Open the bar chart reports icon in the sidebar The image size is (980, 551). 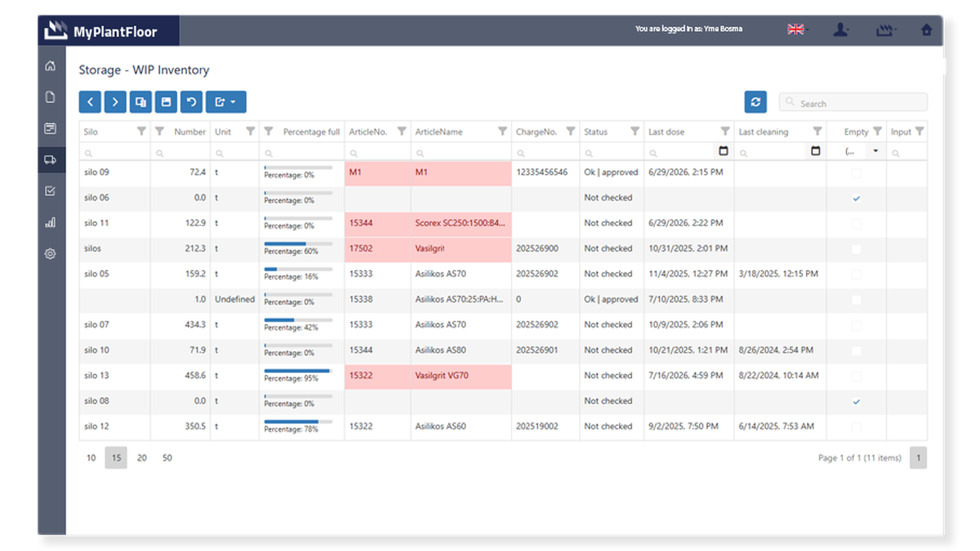pos(51,222)
